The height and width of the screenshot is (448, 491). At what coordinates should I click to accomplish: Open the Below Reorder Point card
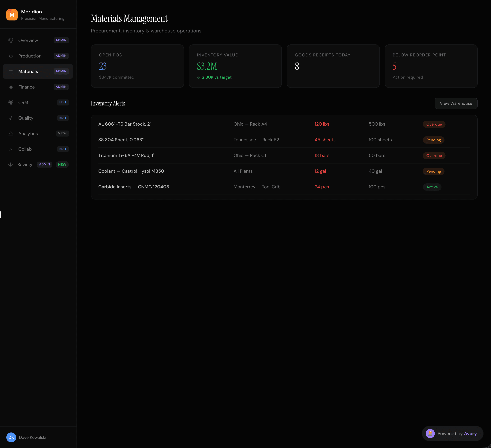coord(431,66)
